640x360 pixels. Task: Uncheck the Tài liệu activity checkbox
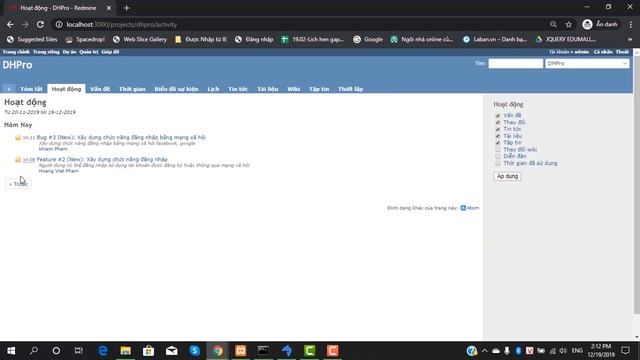coord(498,136)
